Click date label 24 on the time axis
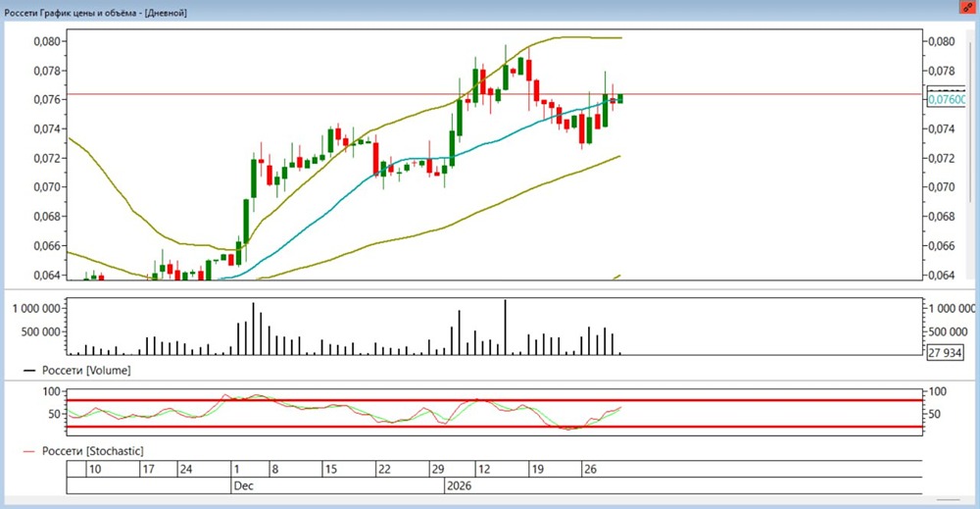 point(186,469)
